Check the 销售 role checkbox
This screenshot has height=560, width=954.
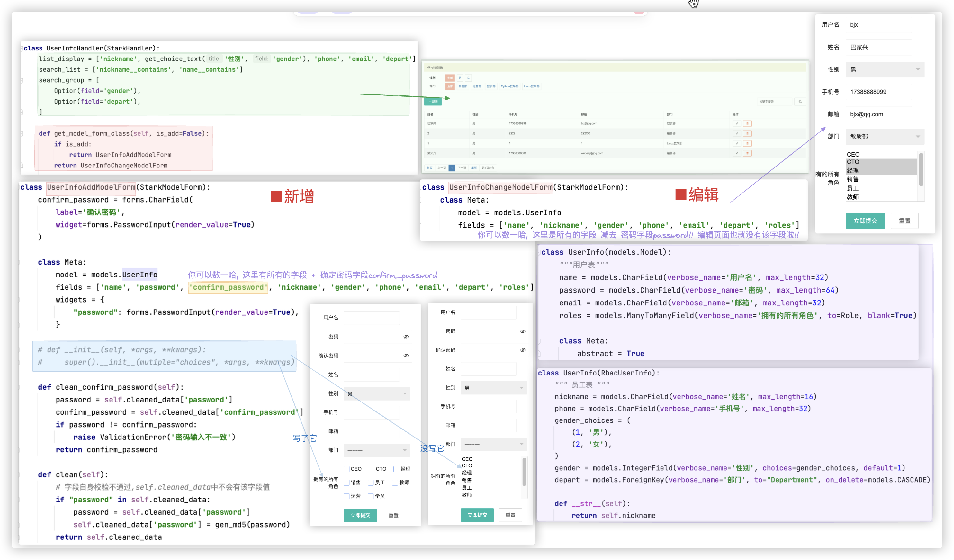click(346, 483)
